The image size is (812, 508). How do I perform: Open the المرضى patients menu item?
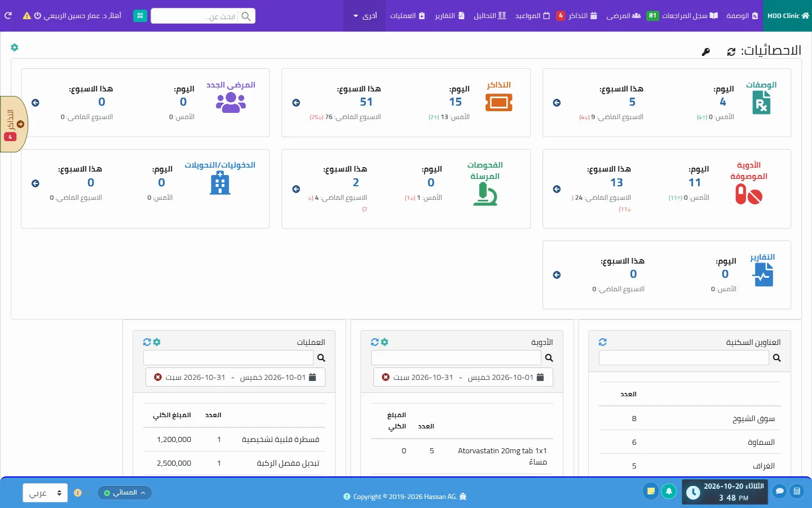click(623, 16)
